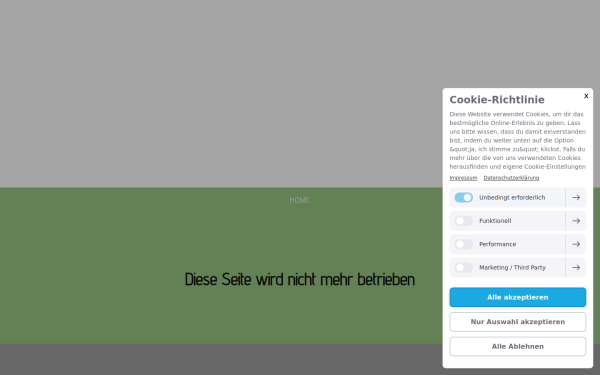
Task: Click the Funktionell label text
Action: tap(495, 221)
